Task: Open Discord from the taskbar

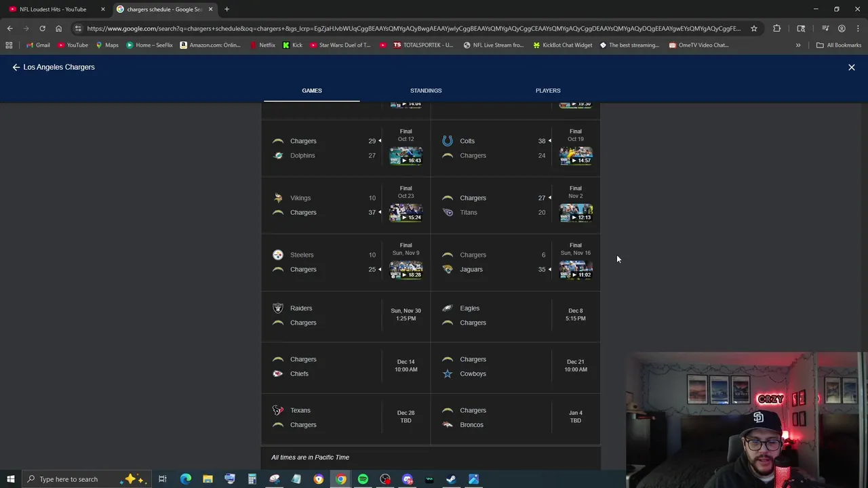Action: click(x=407, y=479)
